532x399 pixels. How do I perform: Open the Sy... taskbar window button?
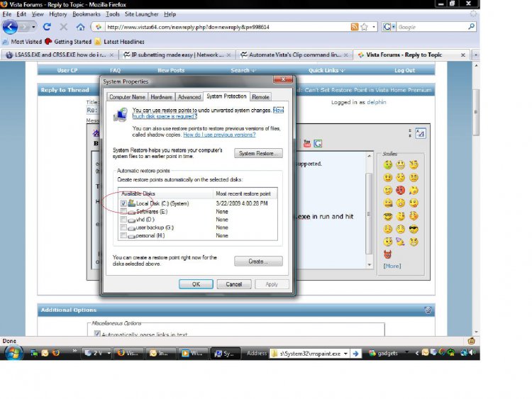click(225, 353)
